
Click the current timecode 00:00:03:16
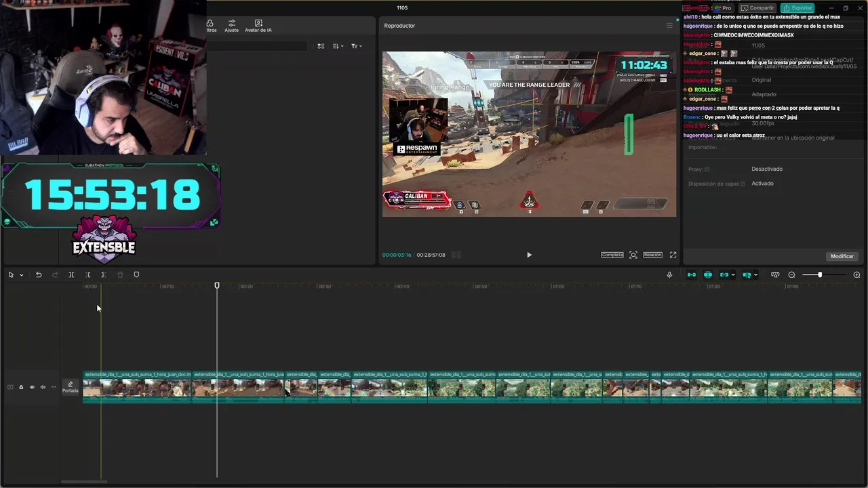[x=397, y=255]
